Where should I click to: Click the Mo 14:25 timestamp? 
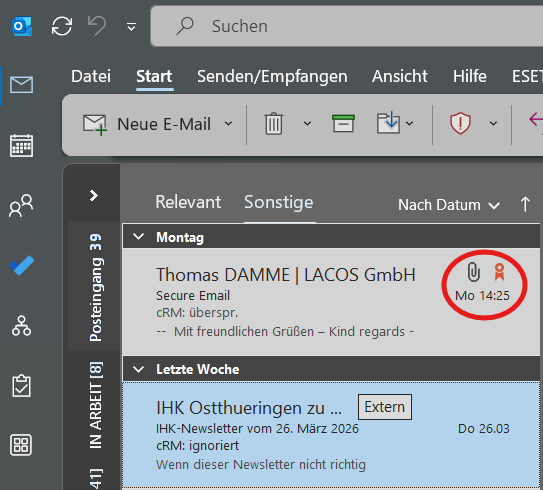tap(482, 296)
